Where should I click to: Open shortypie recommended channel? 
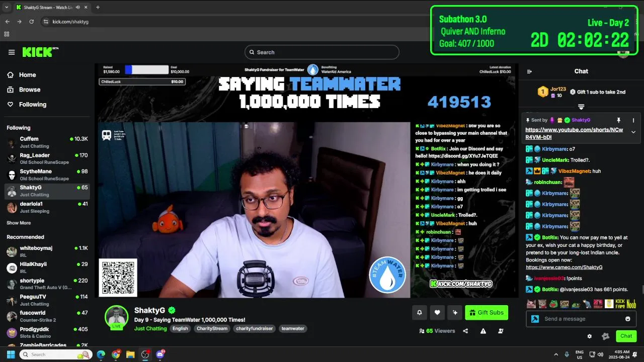[x=47, y=284]
